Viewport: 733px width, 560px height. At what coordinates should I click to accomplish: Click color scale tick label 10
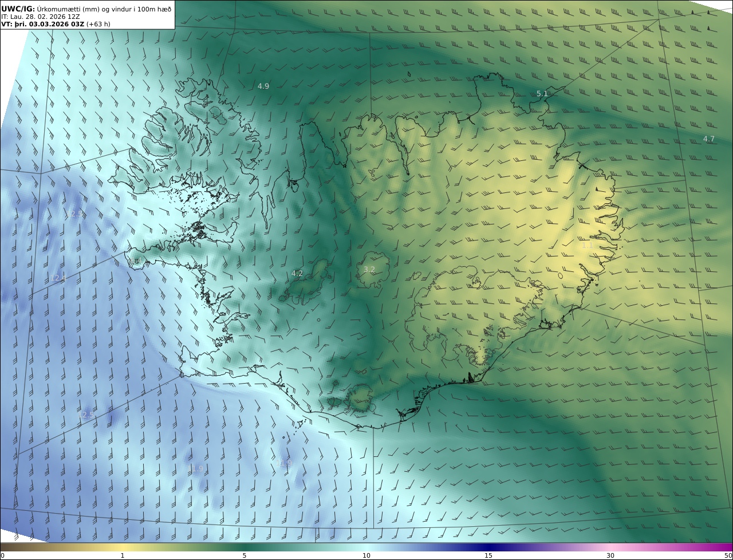pyautogui.click(x=366, y=555)
